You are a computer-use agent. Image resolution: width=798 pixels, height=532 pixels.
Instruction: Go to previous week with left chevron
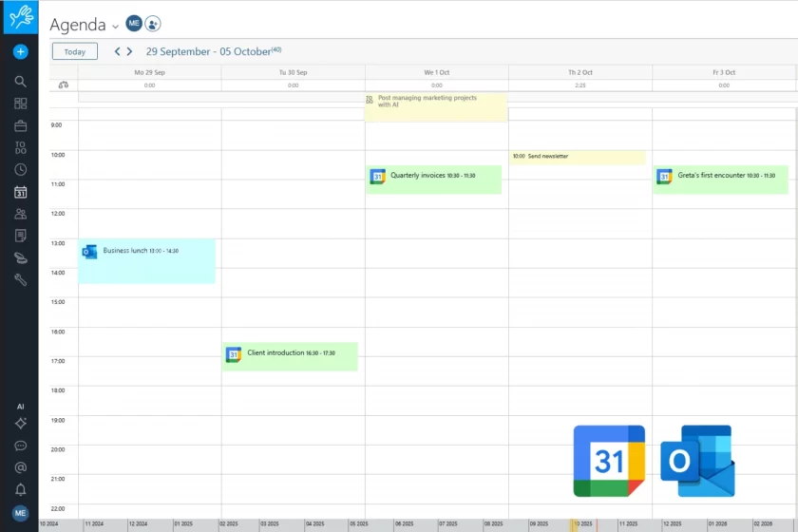(x=118, y=51)
